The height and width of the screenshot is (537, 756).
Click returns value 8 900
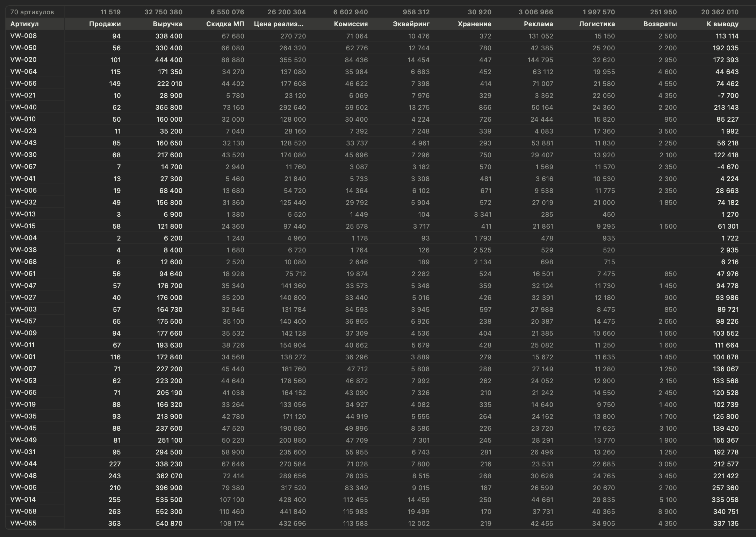(x=668, y=511)
